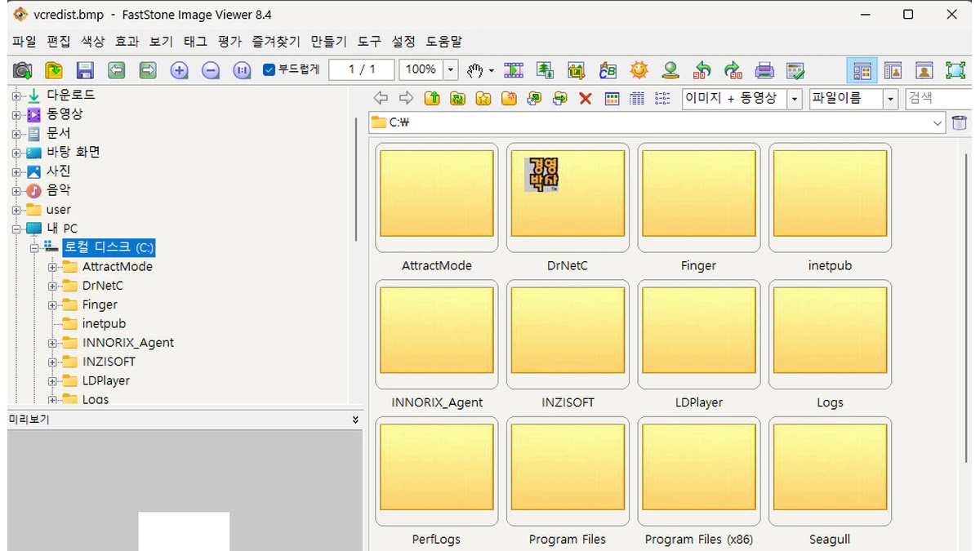Expand the AttractMode tree node
Screen dimensions: 980x551
click(52, 267)
